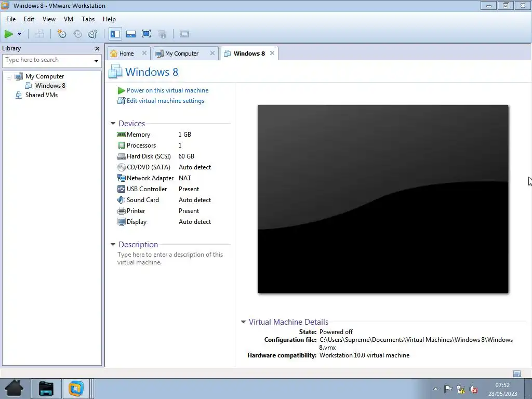Select Windows 8 in the library tree
532x399 pixels.
[x=50, y=86]
